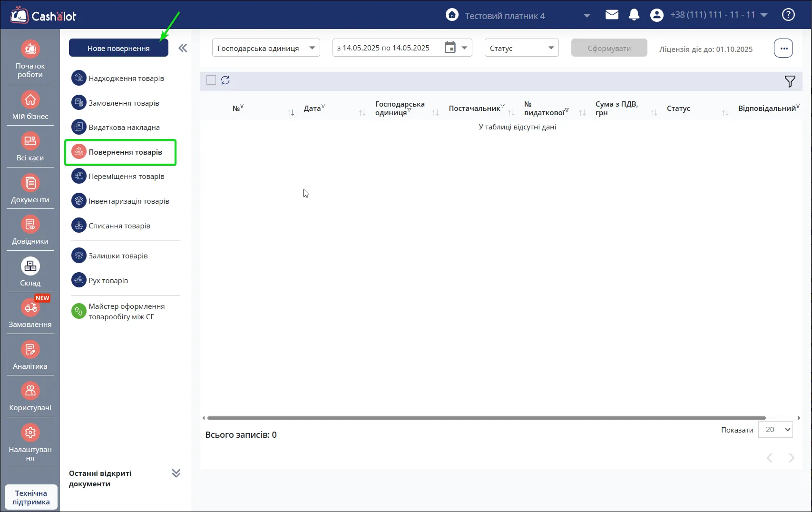Open the calendar icon in date field
Screen dimensions: 812x512
pyautogui.click(x=450, y=48)
